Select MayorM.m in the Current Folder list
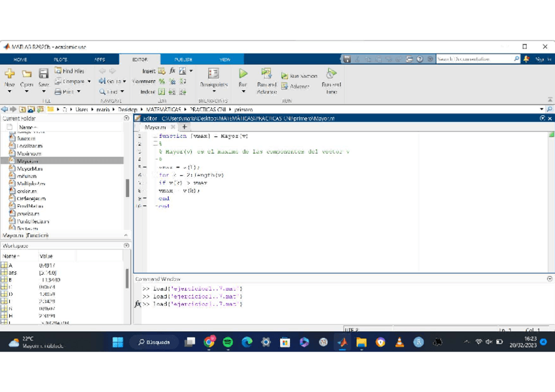555x392 pixels. [x=29, y=168]
